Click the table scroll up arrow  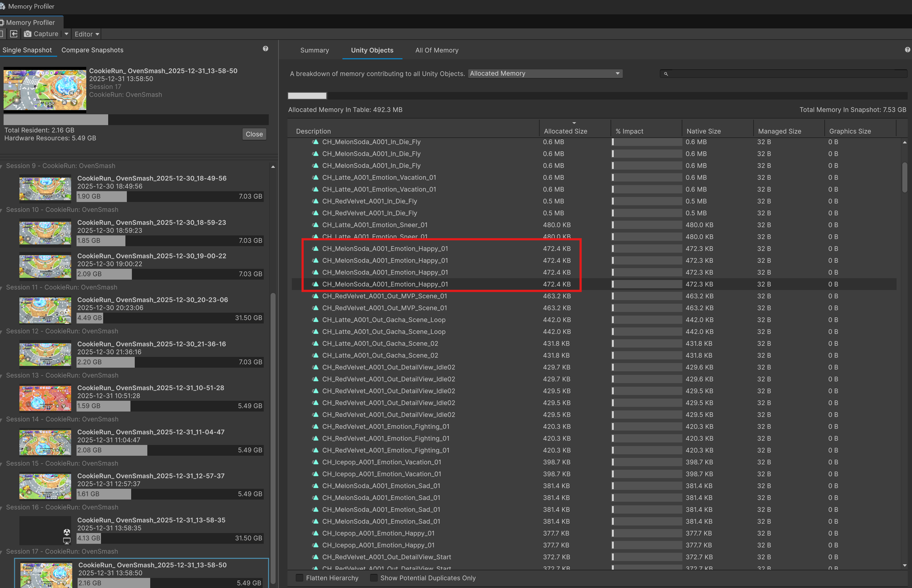[904, 142]
